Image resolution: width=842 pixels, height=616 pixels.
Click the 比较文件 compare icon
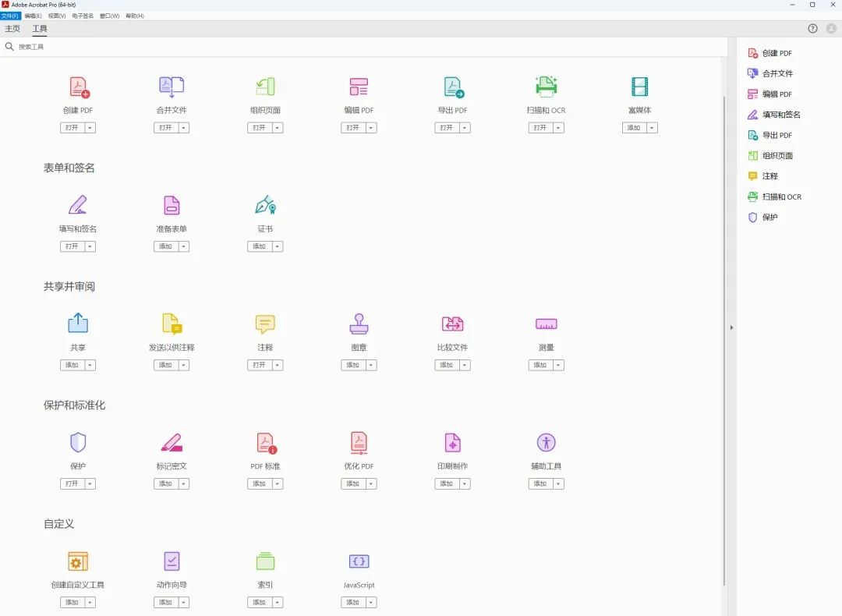tap(453, 324)
